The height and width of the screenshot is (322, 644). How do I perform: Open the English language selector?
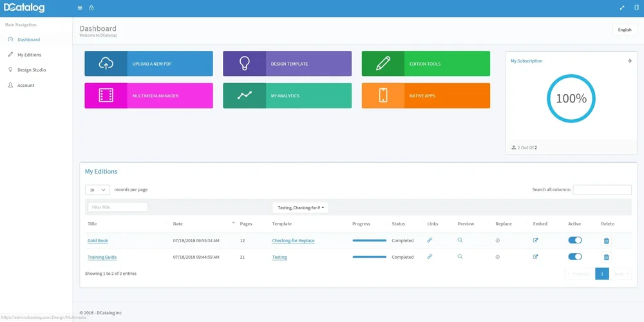point(625,30)
